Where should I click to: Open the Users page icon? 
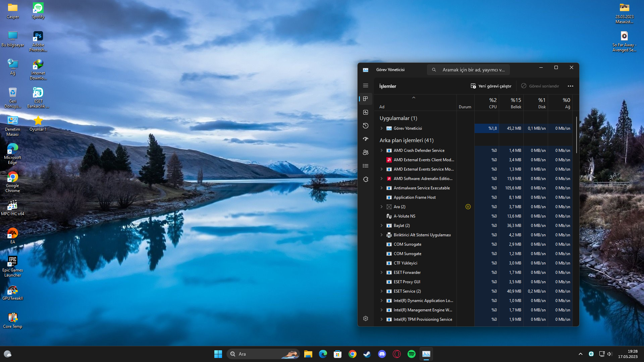[x=366, y=152]
